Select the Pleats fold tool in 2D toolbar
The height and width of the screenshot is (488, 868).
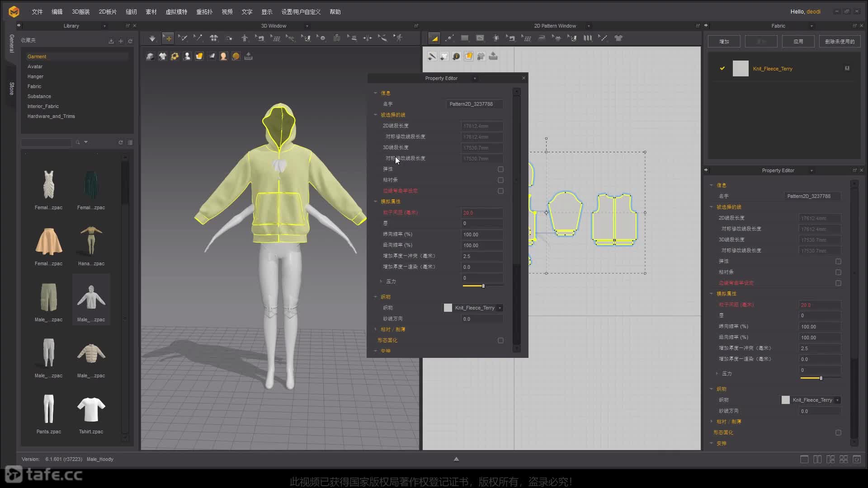pos(588,38)
